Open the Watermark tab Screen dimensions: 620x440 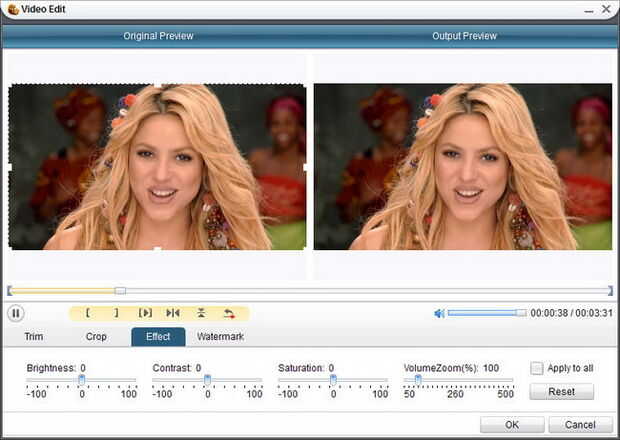click(220, 336)
